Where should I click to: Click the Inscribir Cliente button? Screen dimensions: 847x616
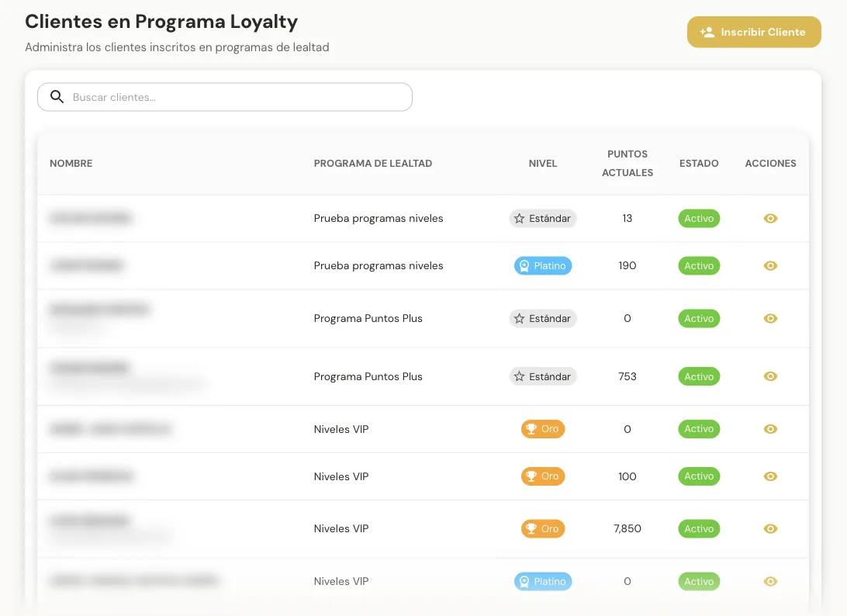pyautogui.click(x=754, y=32)
